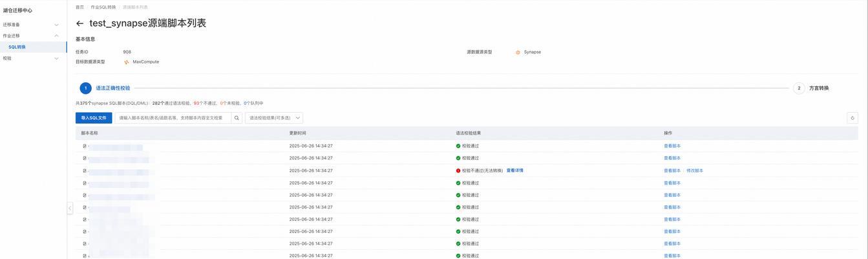Image resolution: width=868 pixels, height=259 pixels.
Task: Go to 首页 in the breadcrumb
Action: (79, 7)
